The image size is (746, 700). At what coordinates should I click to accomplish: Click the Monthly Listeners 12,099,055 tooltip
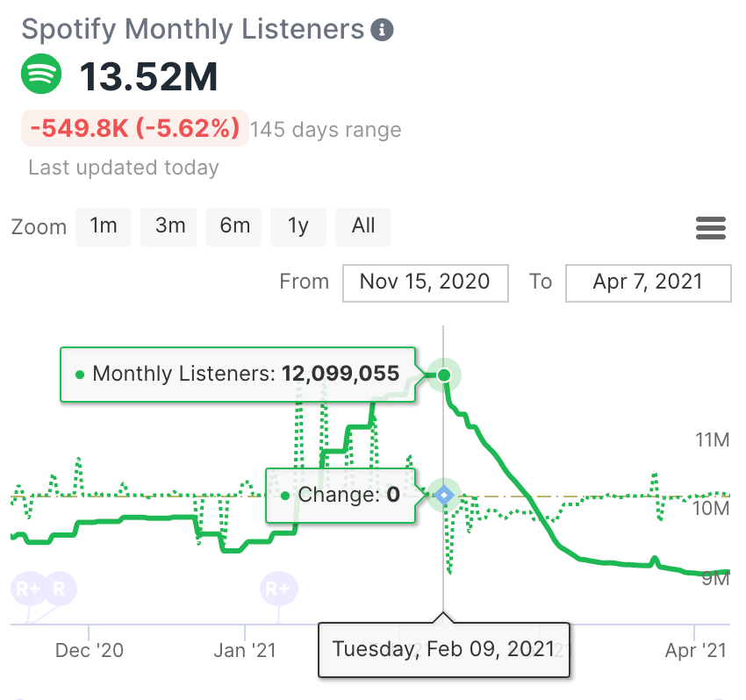coord(237,375)
